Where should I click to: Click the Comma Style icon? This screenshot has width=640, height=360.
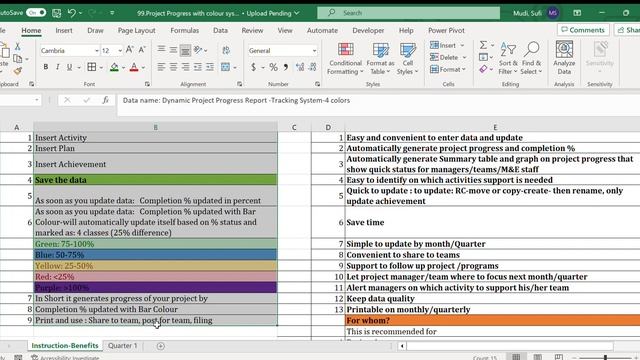[x=286, y=67]
